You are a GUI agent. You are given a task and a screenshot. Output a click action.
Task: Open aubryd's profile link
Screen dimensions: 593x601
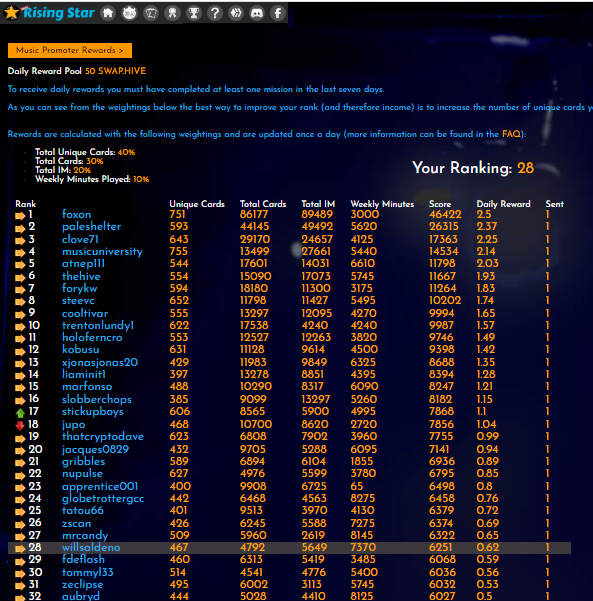(x=81, y=596)
